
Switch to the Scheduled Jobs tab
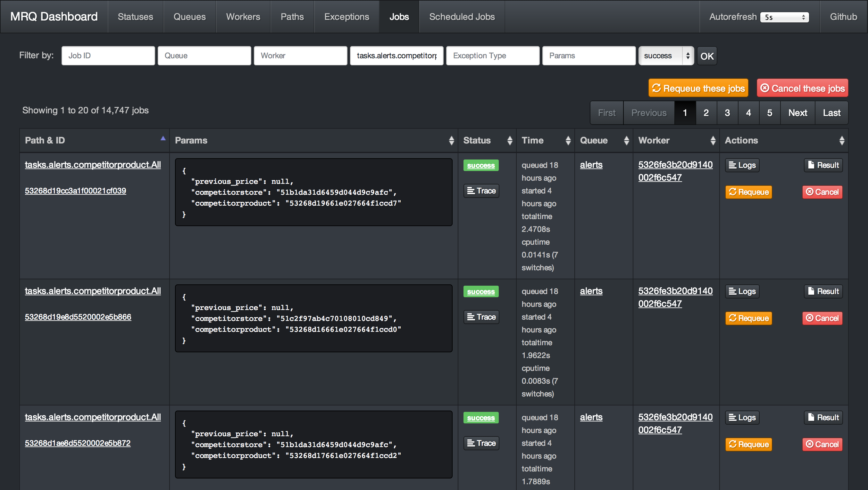462,17
